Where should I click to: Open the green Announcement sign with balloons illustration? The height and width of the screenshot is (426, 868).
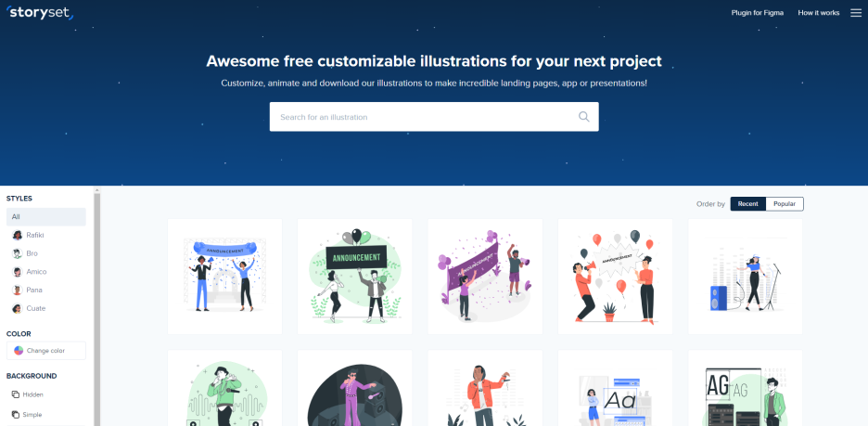tap(355, 277)
